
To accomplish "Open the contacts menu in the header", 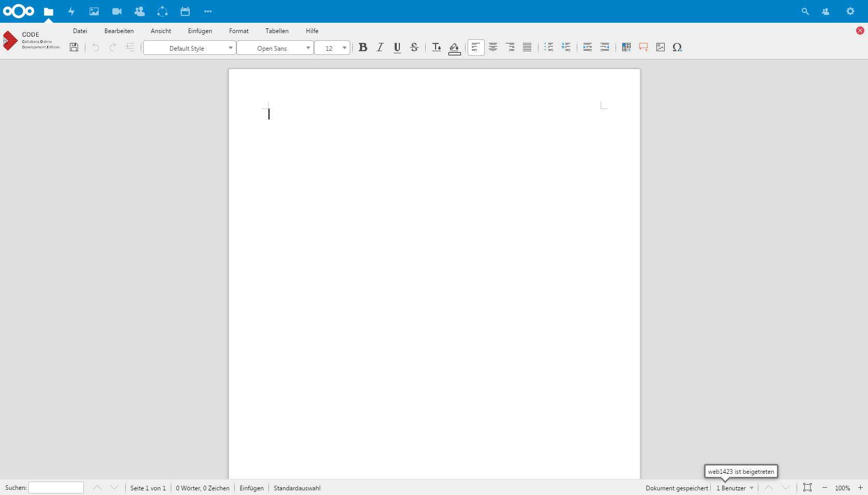I will [x=826, y=11].
